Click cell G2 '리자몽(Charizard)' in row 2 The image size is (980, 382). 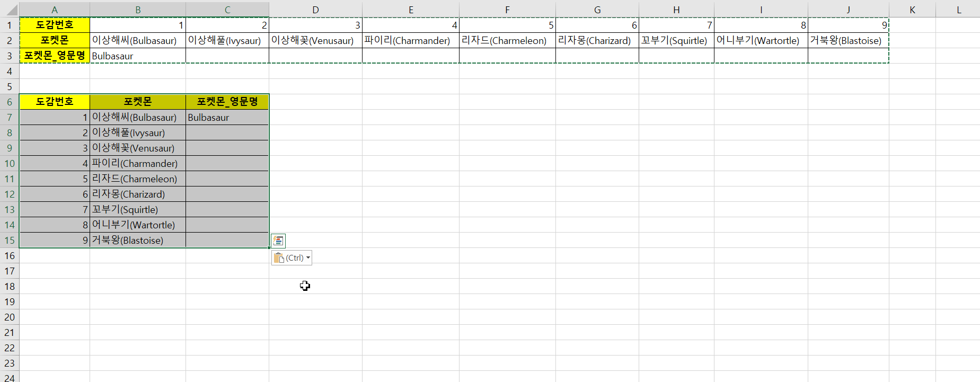597,40
